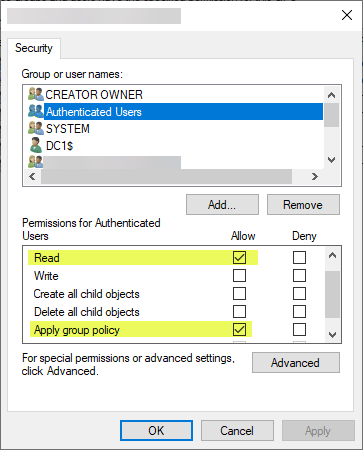Screen dimensions: 363x450
Task: Click the DC1$ computer account icon
Action: (x=36, y=145)
